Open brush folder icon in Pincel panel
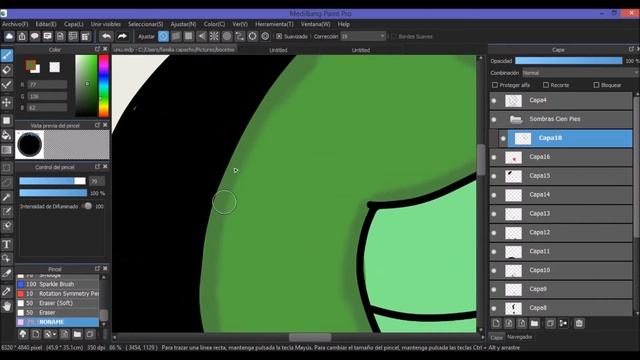This screenshot has width=640, height=360. tap(77, 334)
